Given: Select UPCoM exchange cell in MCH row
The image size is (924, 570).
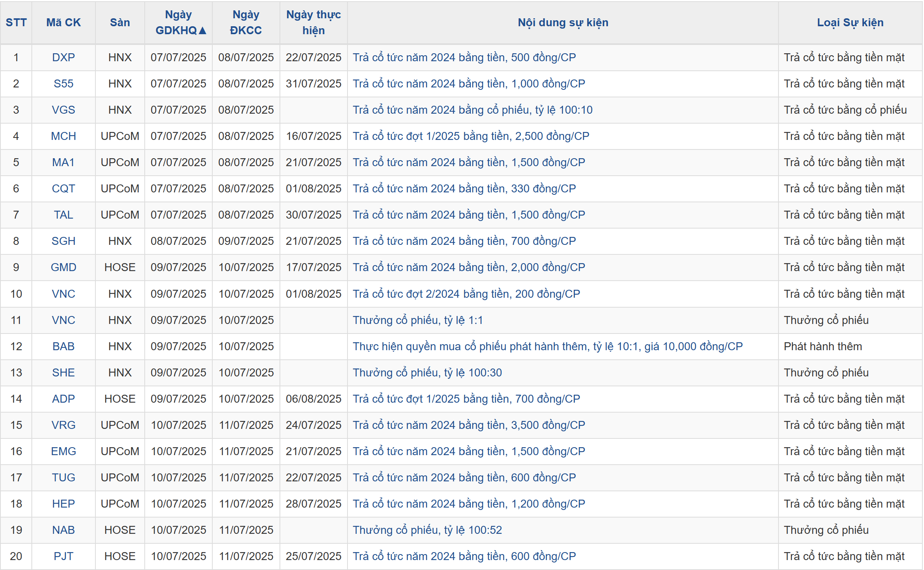Looking at the screenshot, I should pos(120,136).
